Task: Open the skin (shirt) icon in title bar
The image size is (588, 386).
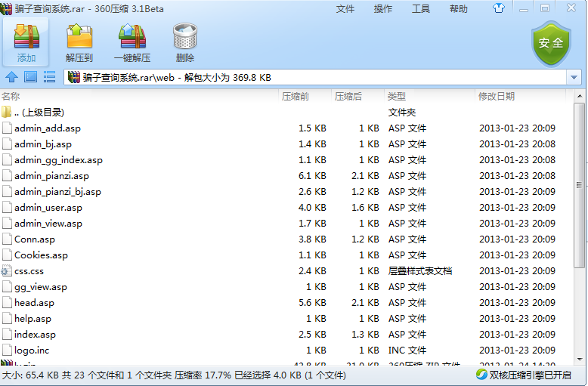Action: tap(519, 9)
